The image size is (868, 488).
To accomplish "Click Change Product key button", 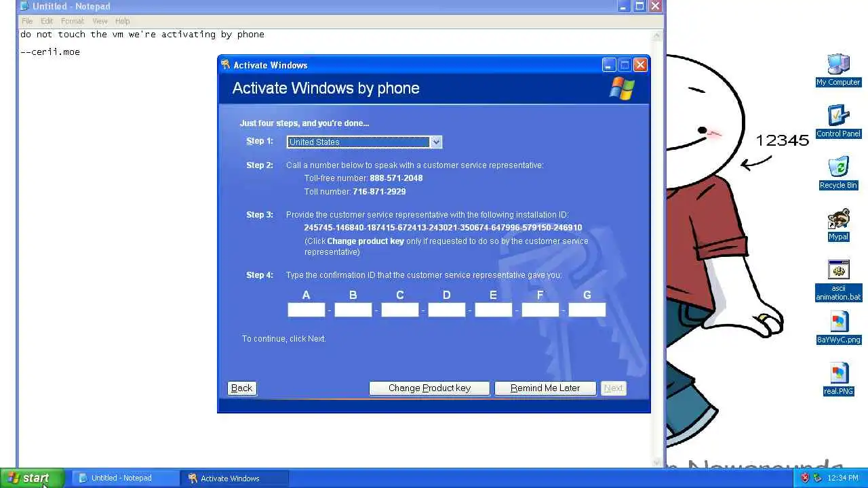I will (429, 388).
